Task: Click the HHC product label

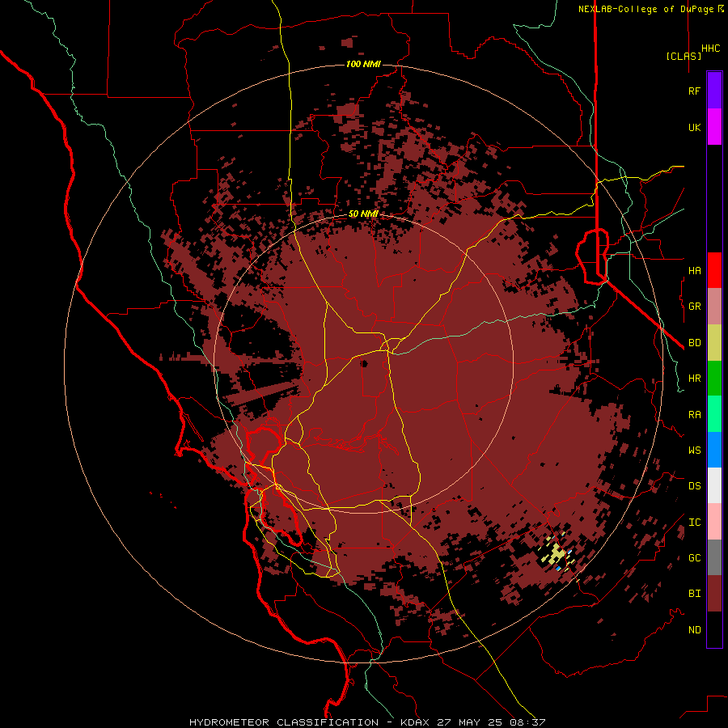Action: click(x=710, y=49)
